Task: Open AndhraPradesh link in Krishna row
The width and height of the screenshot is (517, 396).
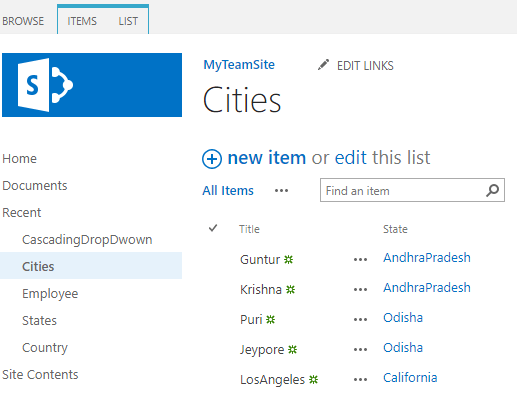Action: [427, 287]
